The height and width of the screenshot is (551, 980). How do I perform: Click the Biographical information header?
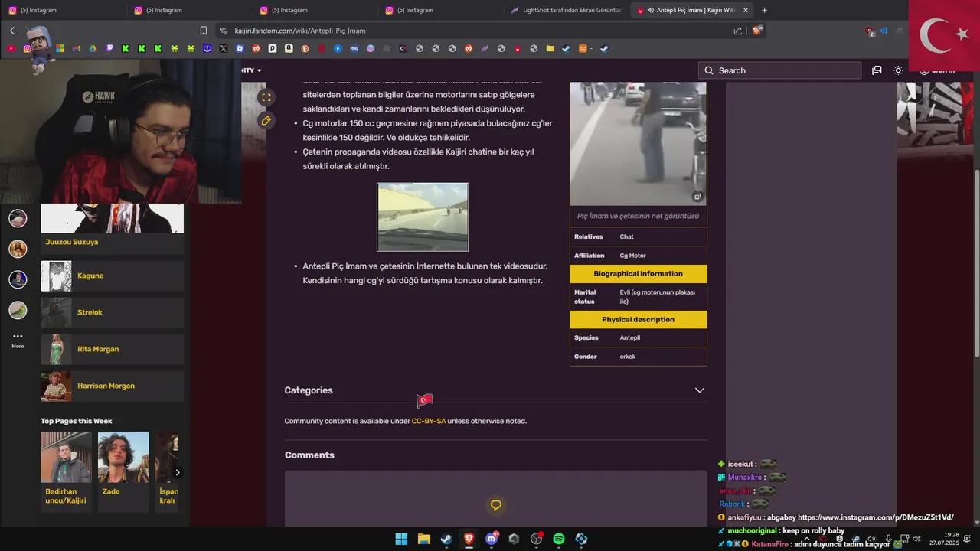pos(638,273)
